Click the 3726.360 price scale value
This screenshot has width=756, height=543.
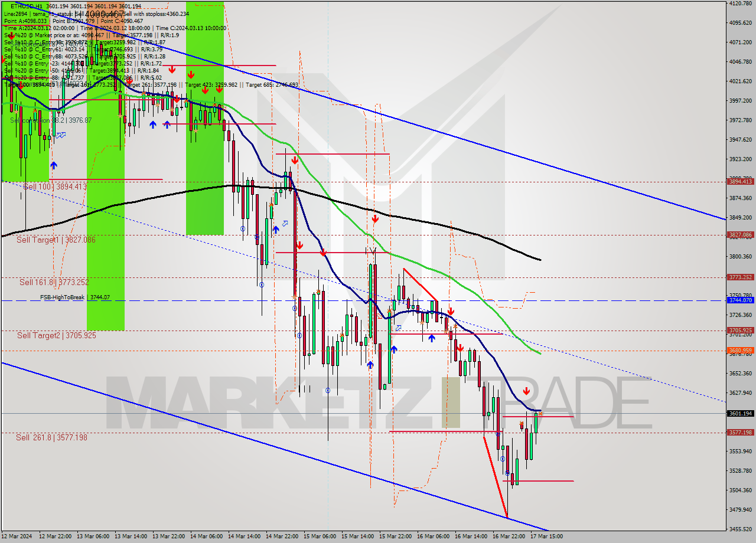(x=740, y=315)
